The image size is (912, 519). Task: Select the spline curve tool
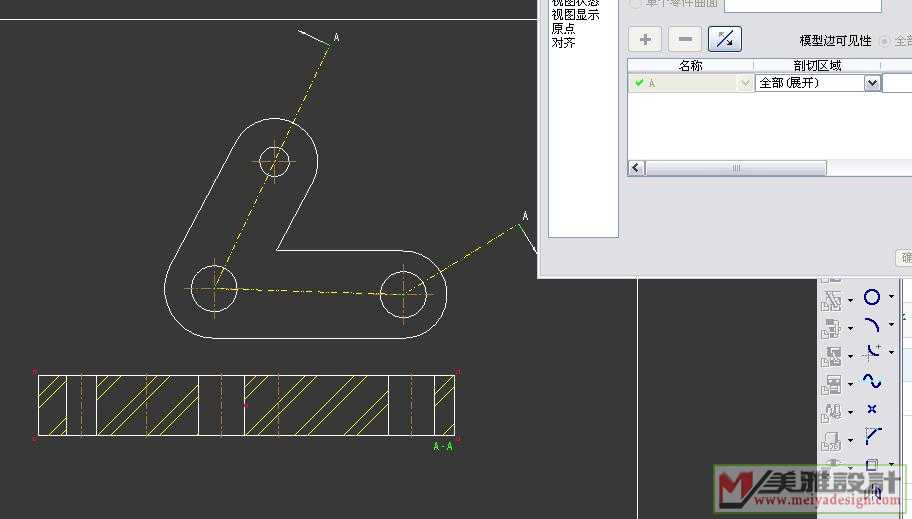872,381
